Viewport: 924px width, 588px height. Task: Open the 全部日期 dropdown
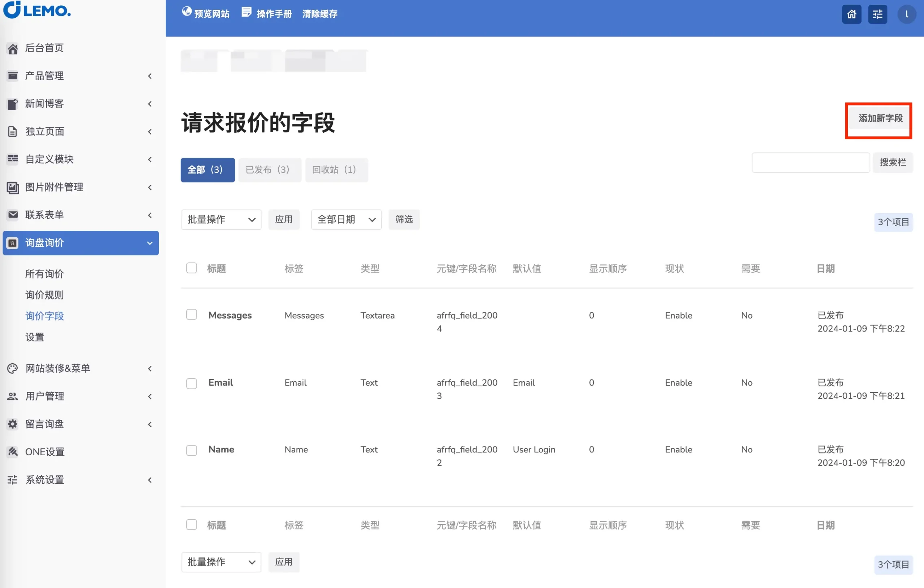point(346,219)
